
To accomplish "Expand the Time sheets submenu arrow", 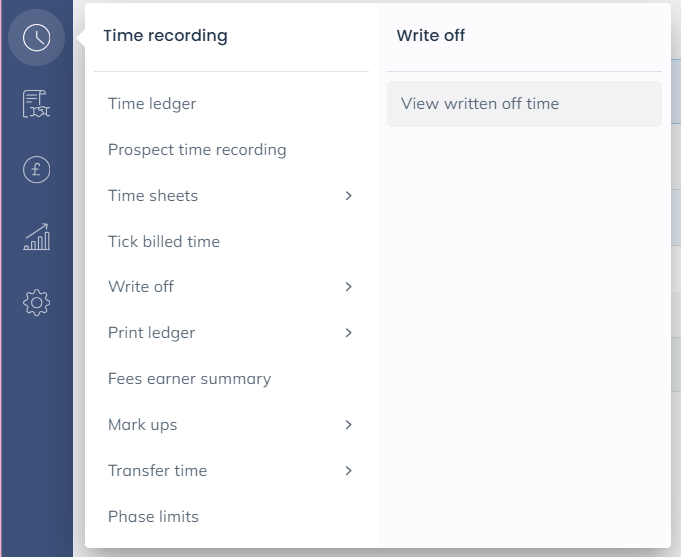I will point(348,196).
